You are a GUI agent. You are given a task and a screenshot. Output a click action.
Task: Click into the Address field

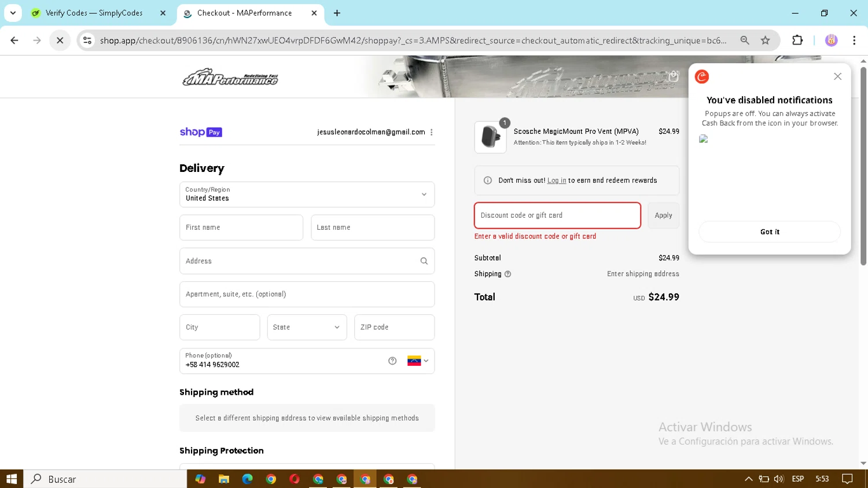[x=307, y=261]
